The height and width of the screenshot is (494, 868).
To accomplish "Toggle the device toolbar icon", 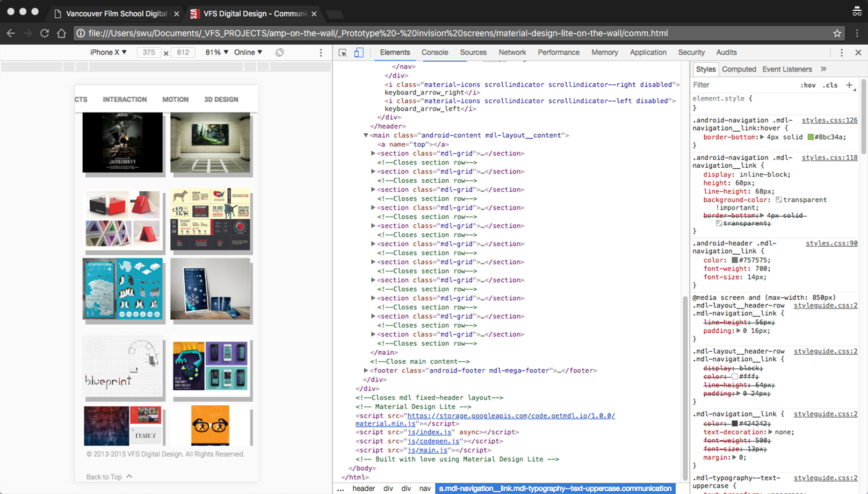I will coord(359,53).
